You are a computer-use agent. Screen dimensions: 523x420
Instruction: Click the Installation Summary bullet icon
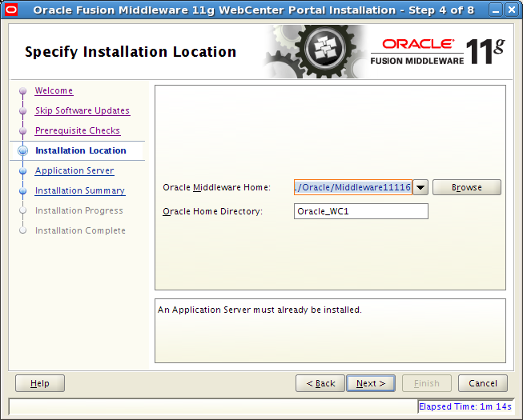[x=22, y=191]
